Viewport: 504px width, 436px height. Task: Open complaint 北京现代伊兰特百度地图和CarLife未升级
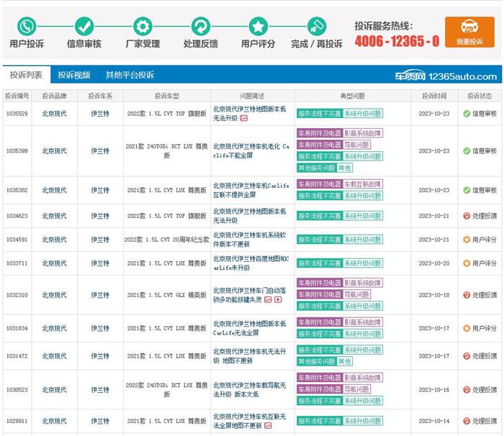click(x=251, y=263)
